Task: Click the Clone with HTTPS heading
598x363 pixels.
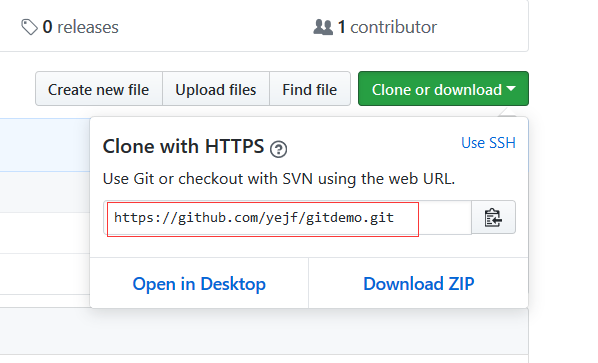Action: [183, 146]
